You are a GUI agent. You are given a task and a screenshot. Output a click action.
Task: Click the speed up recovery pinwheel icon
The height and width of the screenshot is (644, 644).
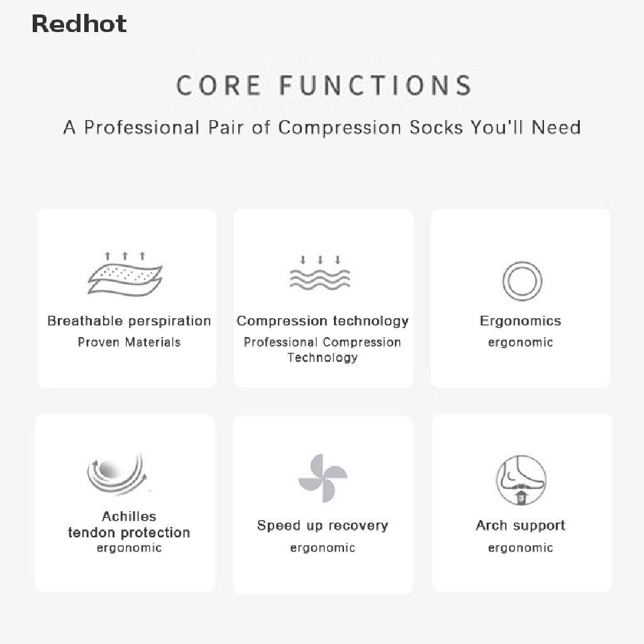323,478
